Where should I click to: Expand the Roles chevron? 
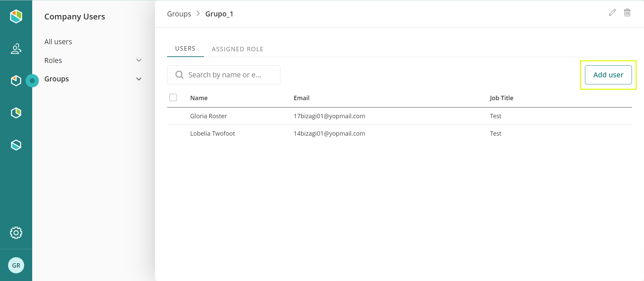click(139, 60)
